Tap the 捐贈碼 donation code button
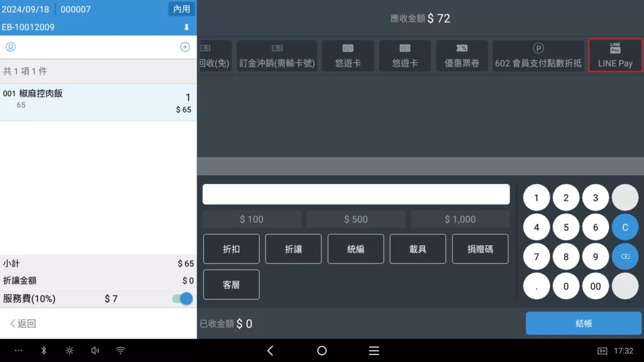The width and height of the screenshot is (644, 362). pyautogui.click(x=480, y=249)
